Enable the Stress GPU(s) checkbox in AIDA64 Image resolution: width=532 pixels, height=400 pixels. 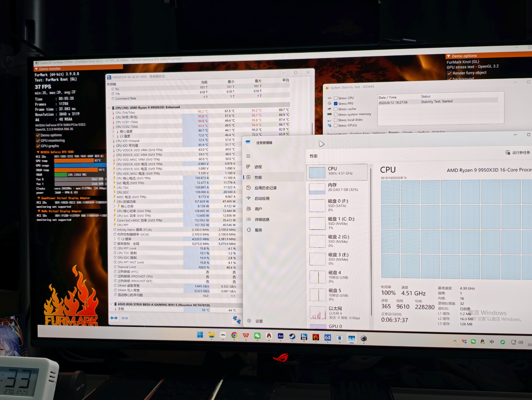tap(336, 126)
